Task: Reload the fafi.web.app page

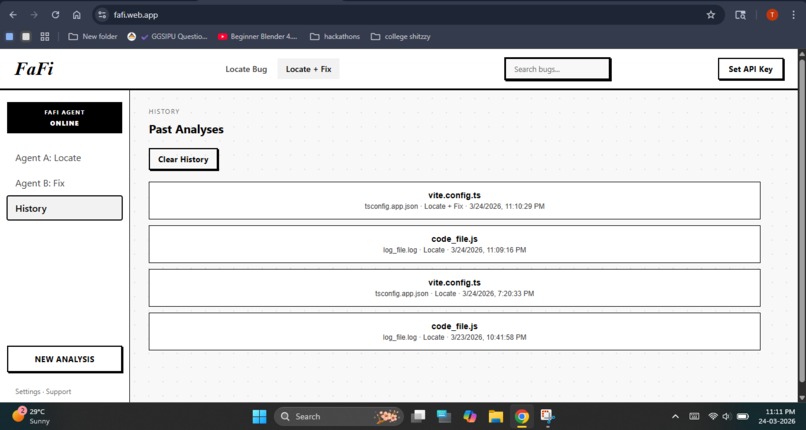Action: [x=56, y=15]
